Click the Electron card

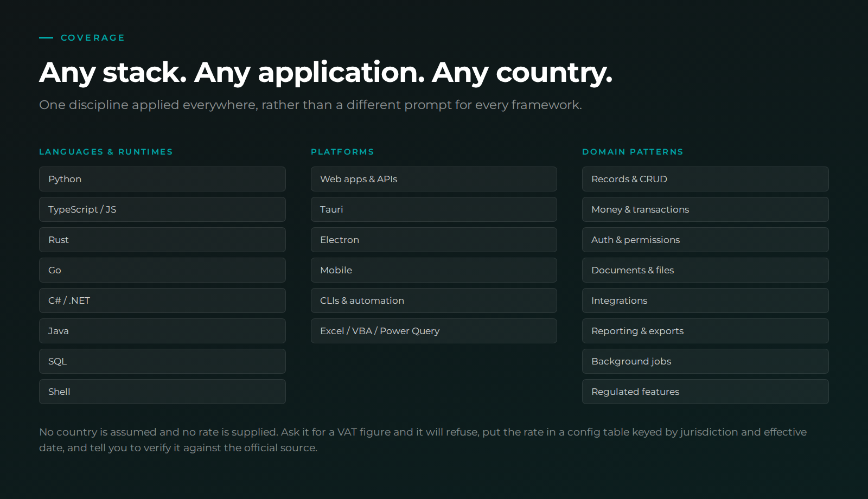[434, 240]
